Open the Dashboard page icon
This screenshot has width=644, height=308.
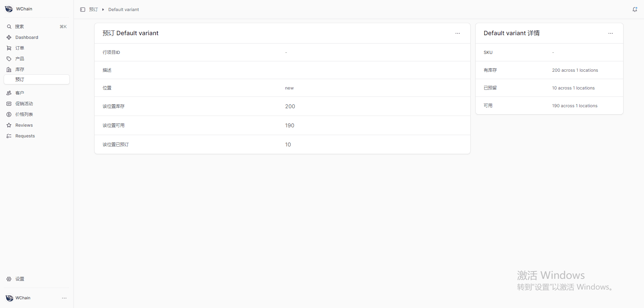(x=9, y=37)
